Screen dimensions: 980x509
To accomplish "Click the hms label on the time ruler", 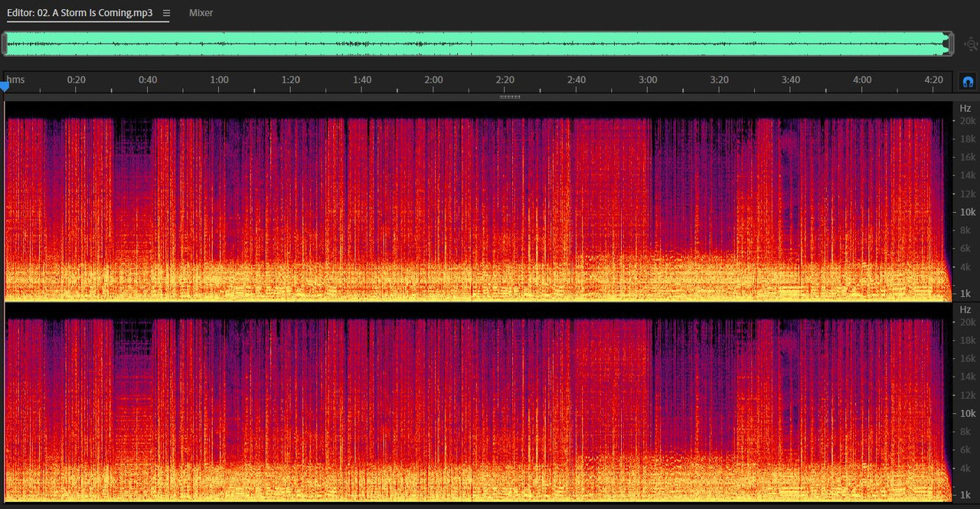I will (x=15, y=80).
